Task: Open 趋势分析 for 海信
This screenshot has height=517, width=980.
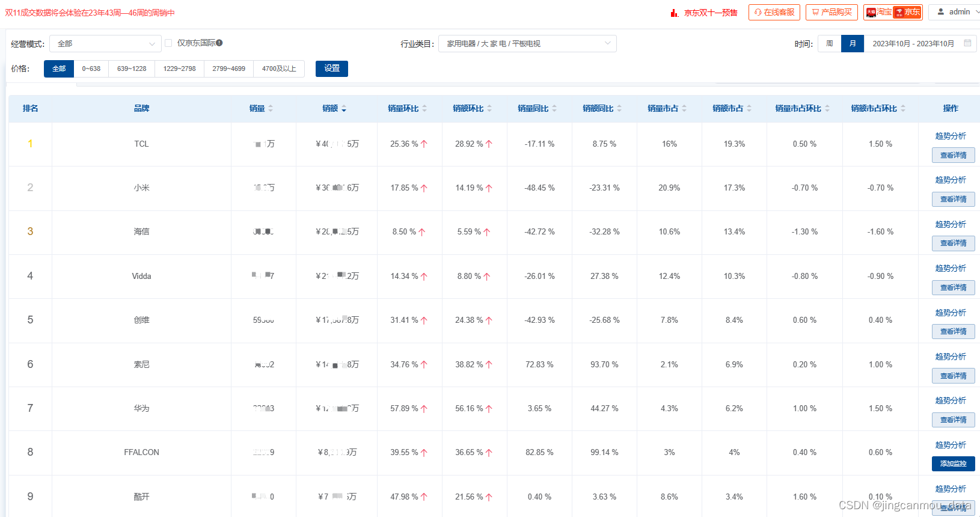Action: click(x=951, y=224)
